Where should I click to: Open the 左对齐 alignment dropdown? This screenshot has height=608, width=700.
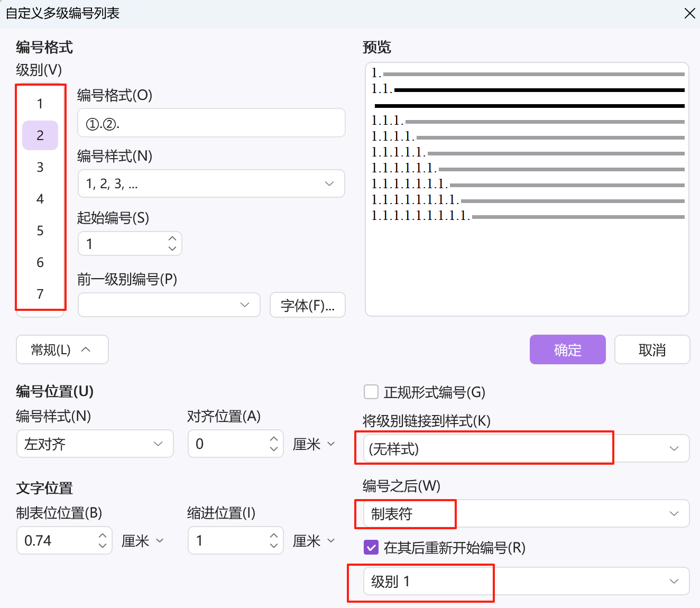pyautogui.click(x=95, y=444)
